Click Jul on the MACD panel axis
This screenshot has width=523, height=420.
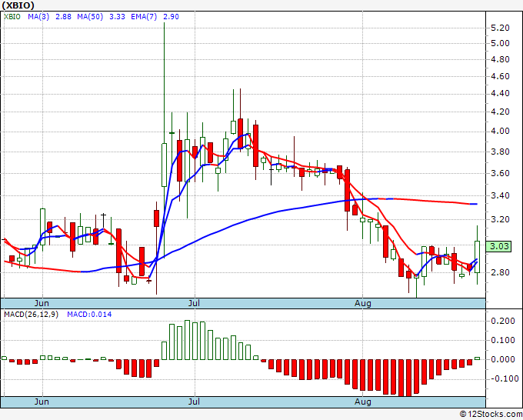tap(194, 402)
